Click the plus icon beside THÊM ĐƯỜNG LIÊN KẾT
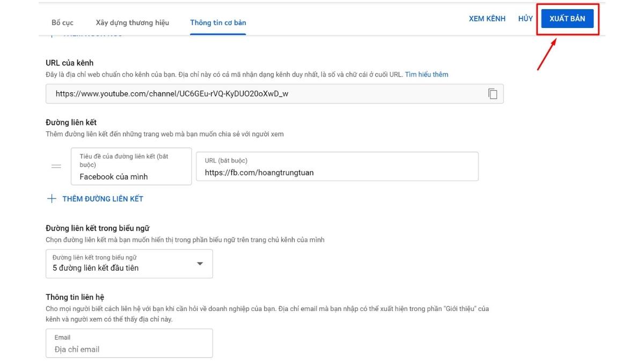 click(52, 198)
